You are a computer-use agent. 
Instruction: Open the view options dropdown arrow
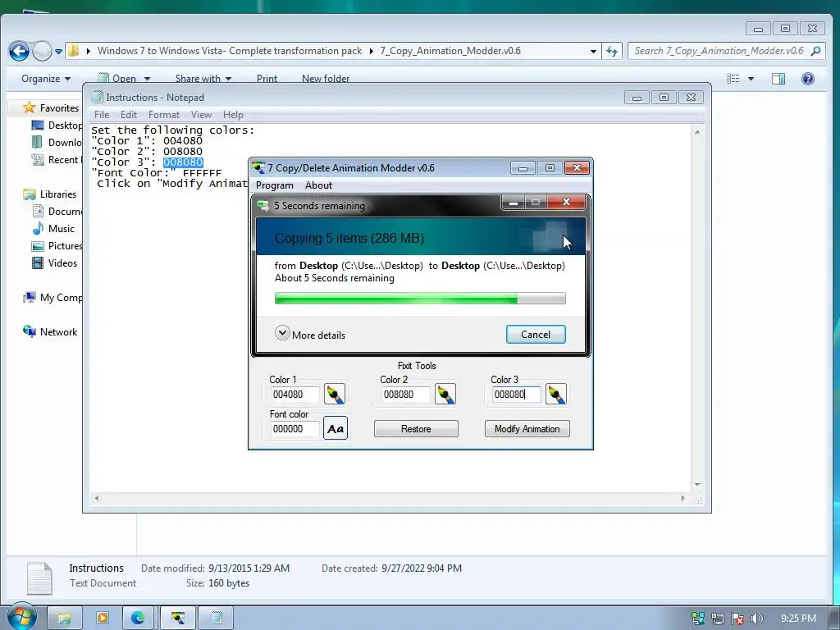pos(751,79)
